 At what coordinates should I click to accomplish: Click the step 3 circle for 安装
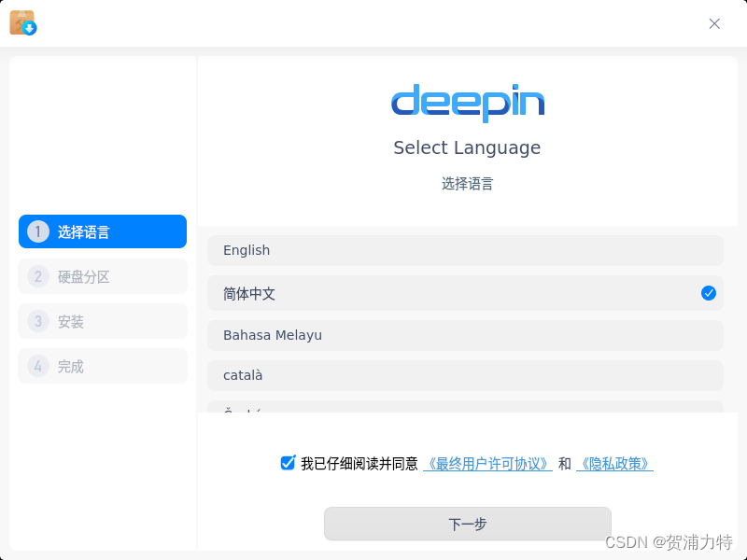point(37,321)
